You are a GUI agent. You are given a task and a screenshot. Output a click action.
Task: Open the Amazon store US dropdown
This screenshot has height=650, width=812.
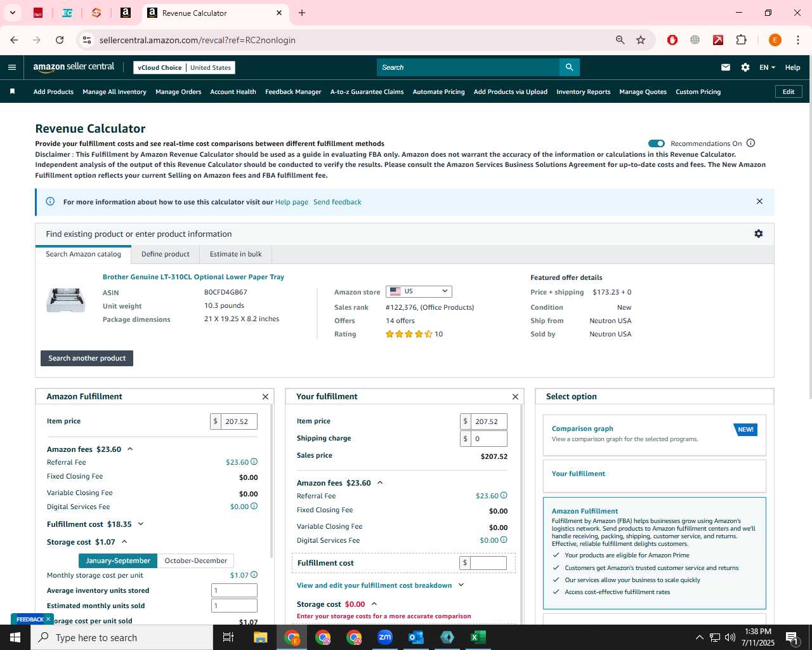(x=419, y=291)
